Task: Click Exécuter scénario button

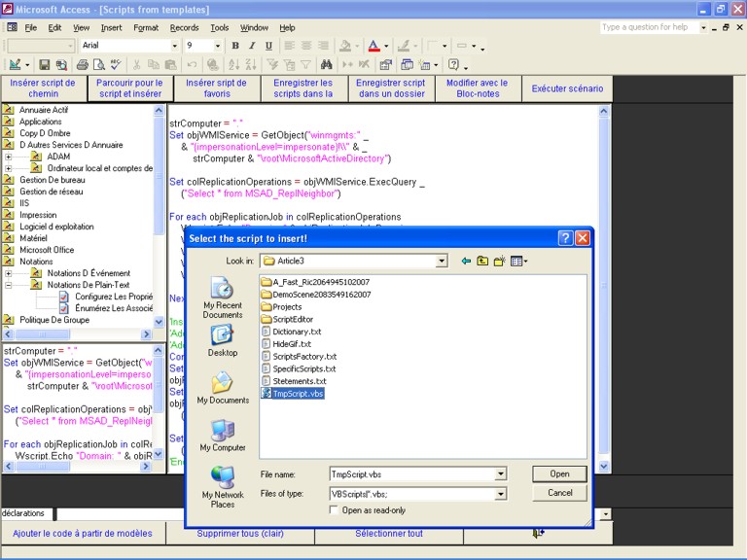Action: point(567,88)
